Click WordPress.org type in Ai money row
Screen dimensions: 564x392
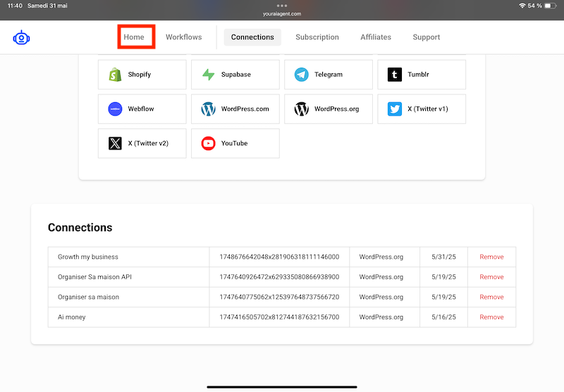(381, 317)
